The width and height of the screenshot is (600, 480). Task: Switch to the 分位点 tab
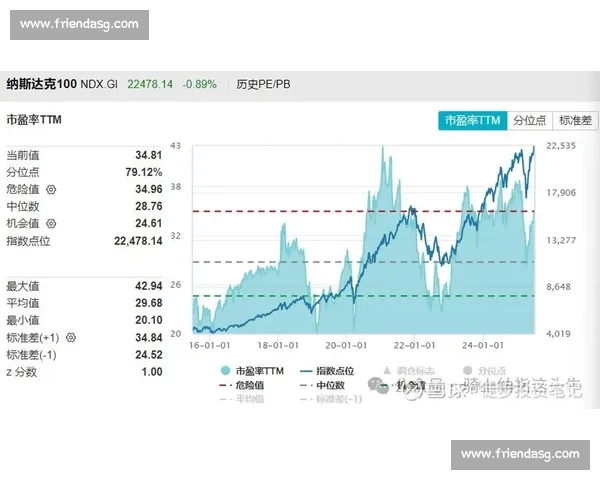pyautogui.click(x=529, y=120)
